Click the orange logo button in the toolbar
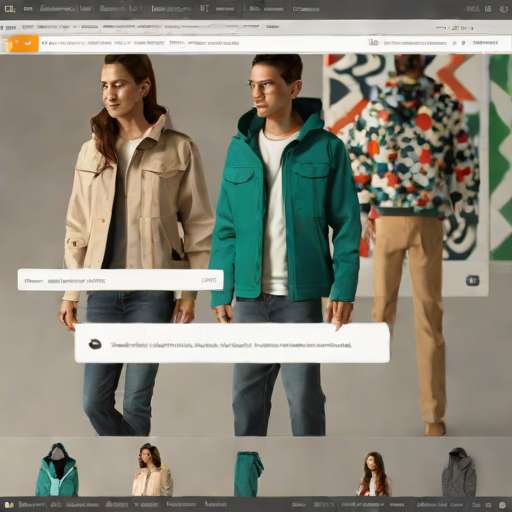This screenshot has height=512, width=512. (21, 43)
